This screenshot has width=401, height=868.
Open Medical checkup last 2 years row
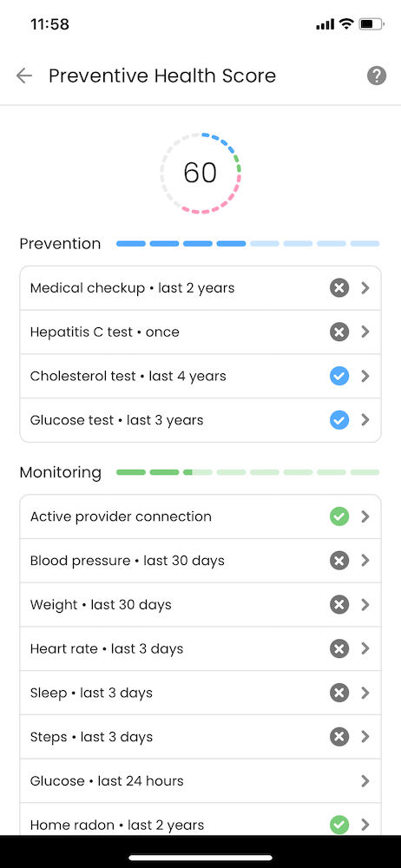click(200, 288)
